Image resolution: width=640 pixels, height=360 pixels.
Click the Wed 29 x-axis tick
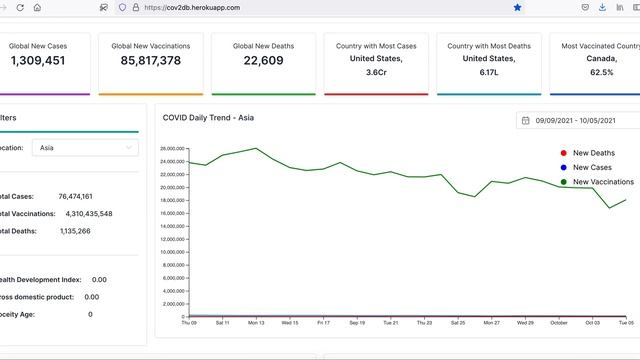click(525, 323)
